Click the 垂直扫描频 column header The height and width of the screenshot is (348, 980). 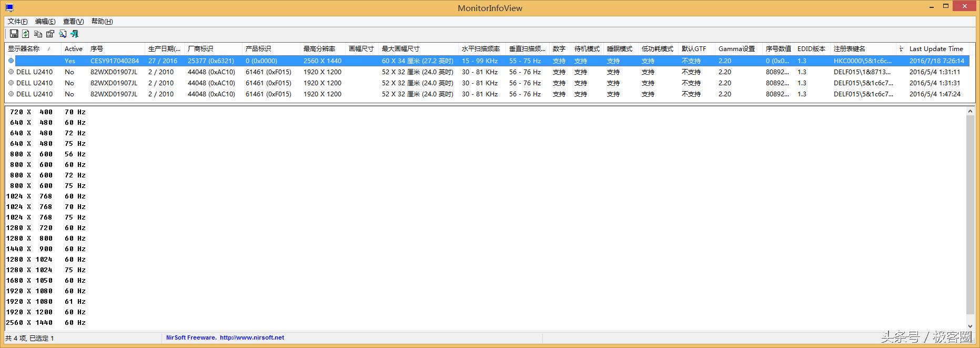(528, 49)
